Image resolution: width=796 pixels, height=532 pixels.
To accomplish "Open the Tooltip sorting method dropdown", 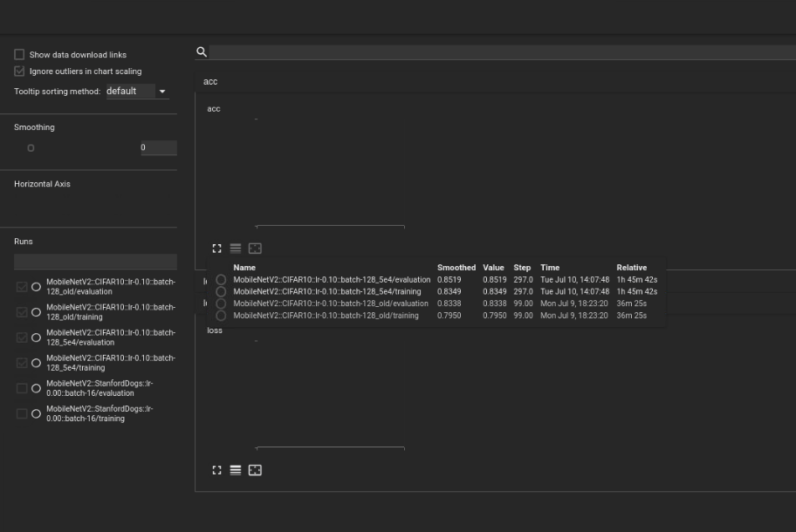I will (137, 92).
